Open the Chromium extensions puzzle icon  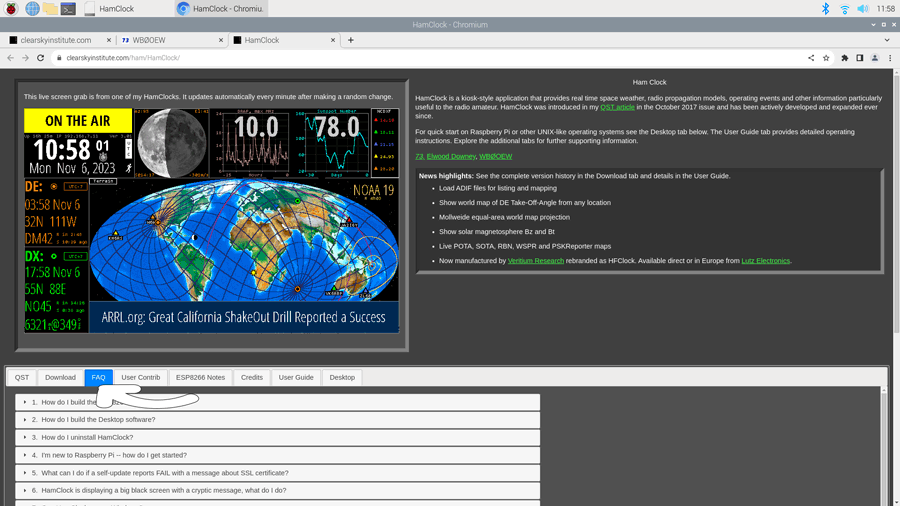[x=844, y=58]
